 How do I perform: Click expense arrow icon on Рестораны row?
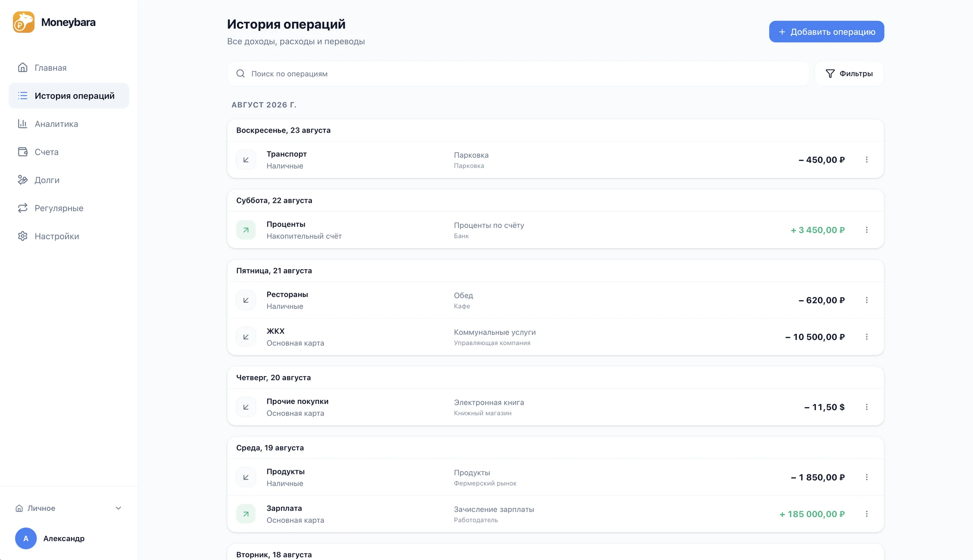point(246,300)
